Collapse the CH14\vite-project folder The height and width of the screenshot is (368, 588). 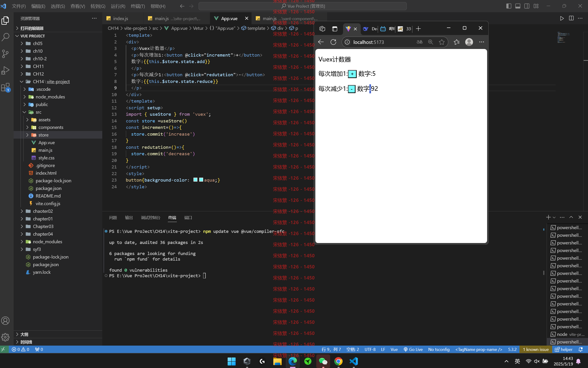click(x=58, y=82)
